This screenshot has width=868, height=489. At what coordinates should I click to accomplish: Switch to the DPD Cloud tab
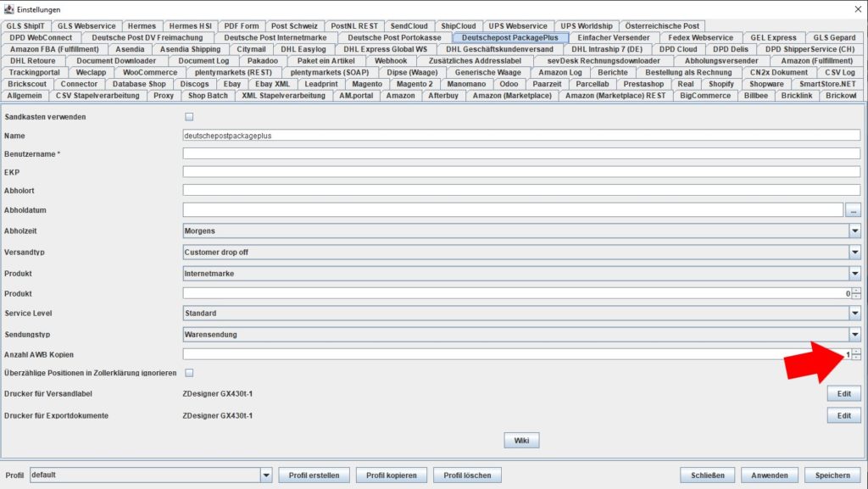pos(678,49)
